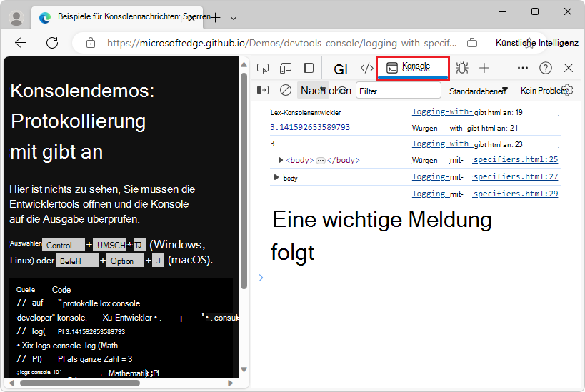Add more tools with plus icon
Screen dimensions: 585x392
coord(484,68)
